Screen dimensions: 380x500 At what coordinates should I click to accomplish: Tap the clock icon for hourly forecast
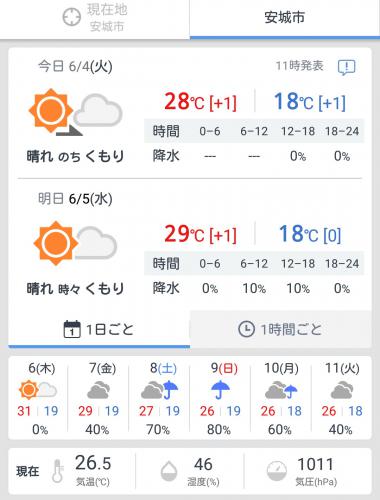(x=246, y=329)
